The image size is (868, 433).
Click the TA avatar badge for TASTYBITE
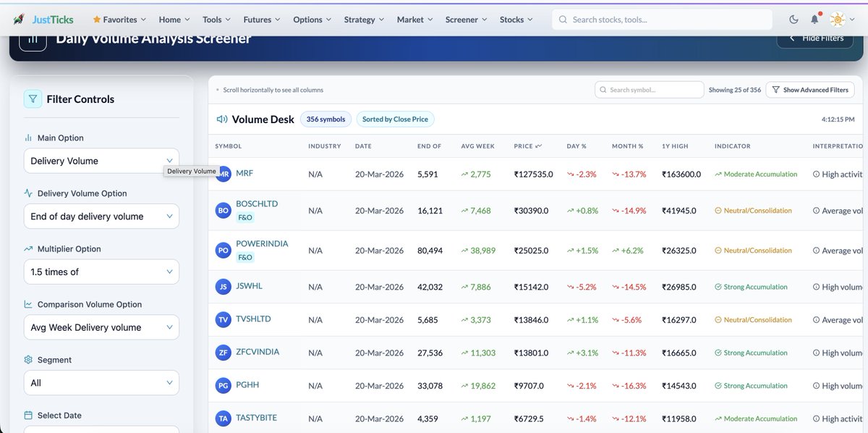[x=224, y=419]
